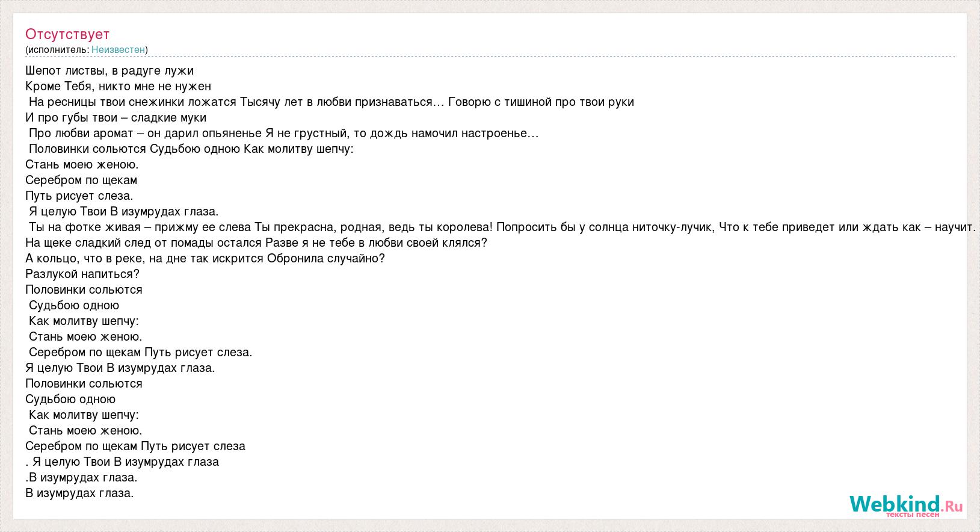Viewport: 980px width, 532px height.
Task: Click the lyric line Шепот листвы, в радуге лужи
Action: (x=109, y=71)
